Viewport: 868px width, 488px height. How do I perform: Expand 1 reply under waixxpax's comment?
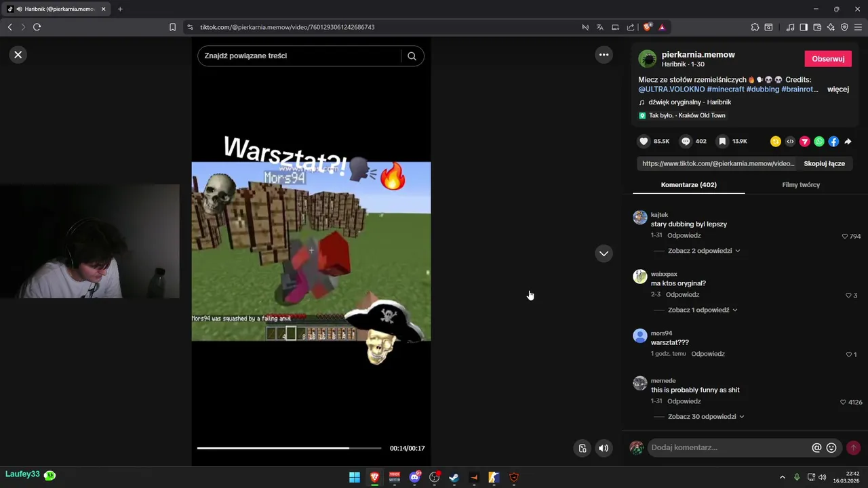point(703,310)
